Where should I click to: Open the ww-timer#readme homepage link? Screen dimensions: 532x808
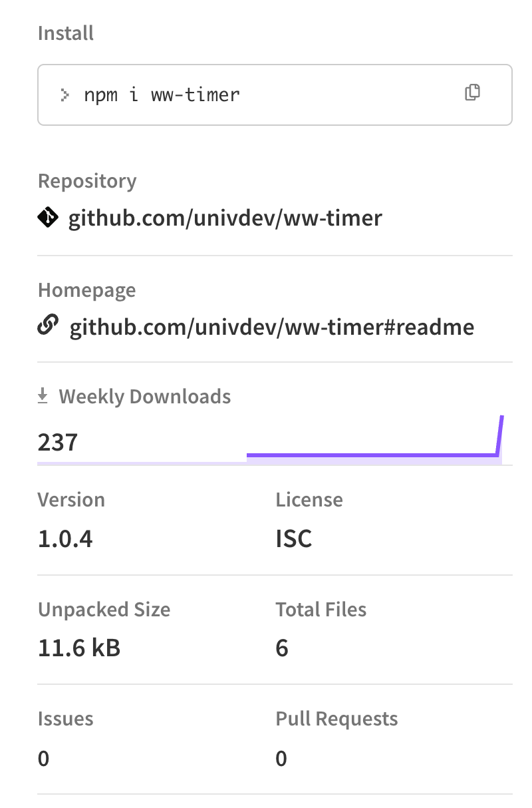point(272,327)
